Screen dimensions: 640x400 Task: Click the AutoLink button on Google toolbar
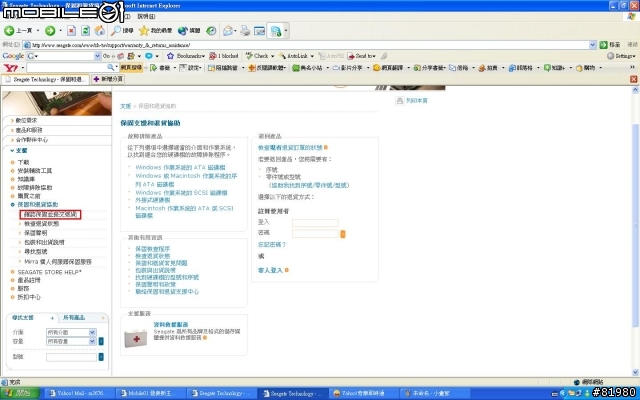pyautogui.click(x=293, y=56)
